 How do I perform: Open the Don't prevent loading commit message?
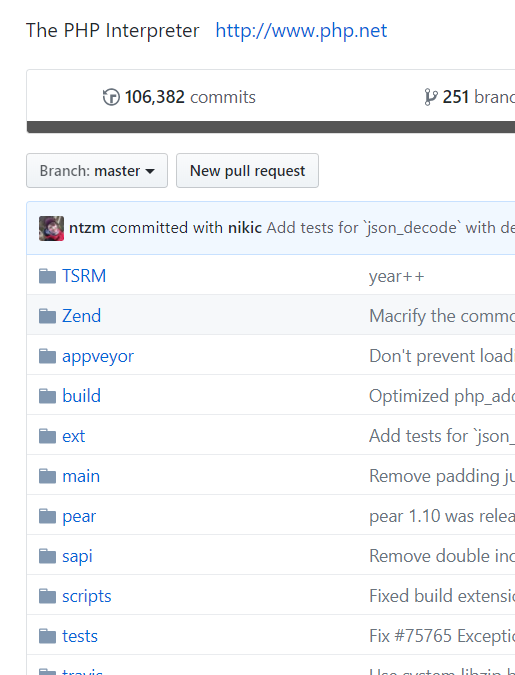[442, 356]
